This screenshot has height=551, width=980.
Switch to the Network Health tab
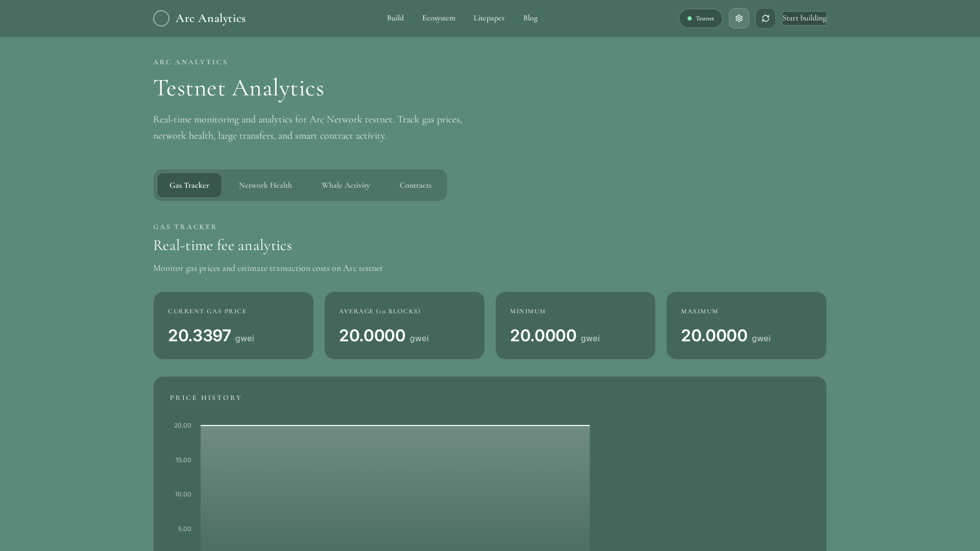[265, 185]
